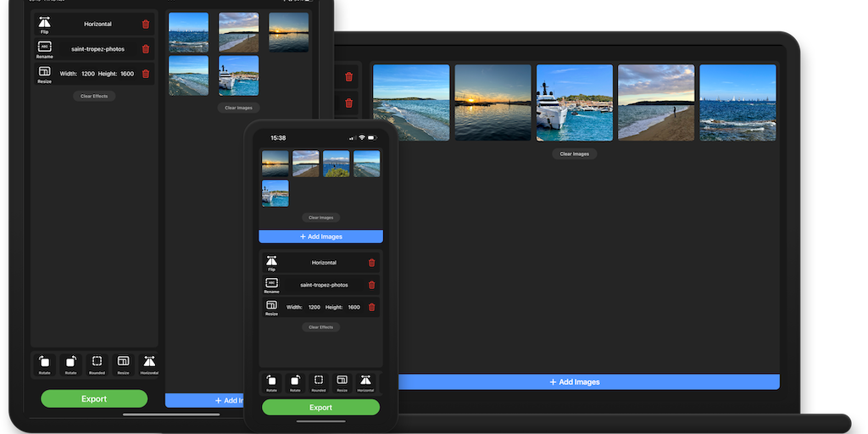Tap the Export button on the phone
The height and width of the screenshot is (434, 868).
(x=320, y=408)
